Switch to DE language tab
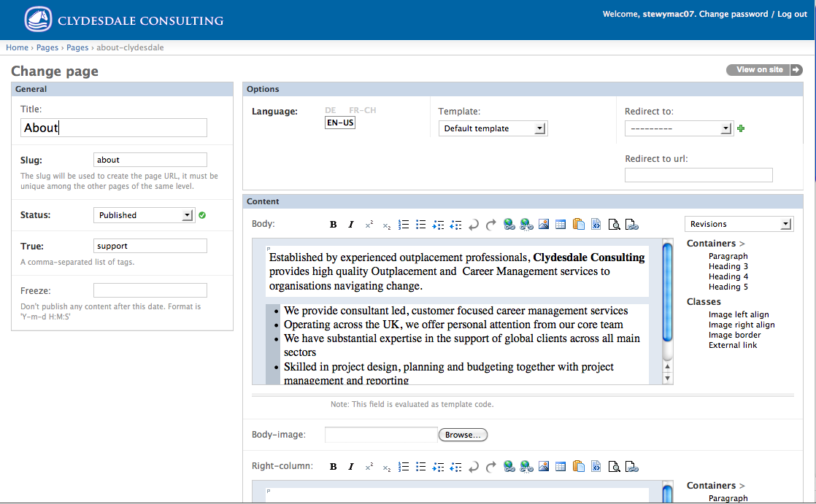This screenshot has width=816, height=504. 331,110
